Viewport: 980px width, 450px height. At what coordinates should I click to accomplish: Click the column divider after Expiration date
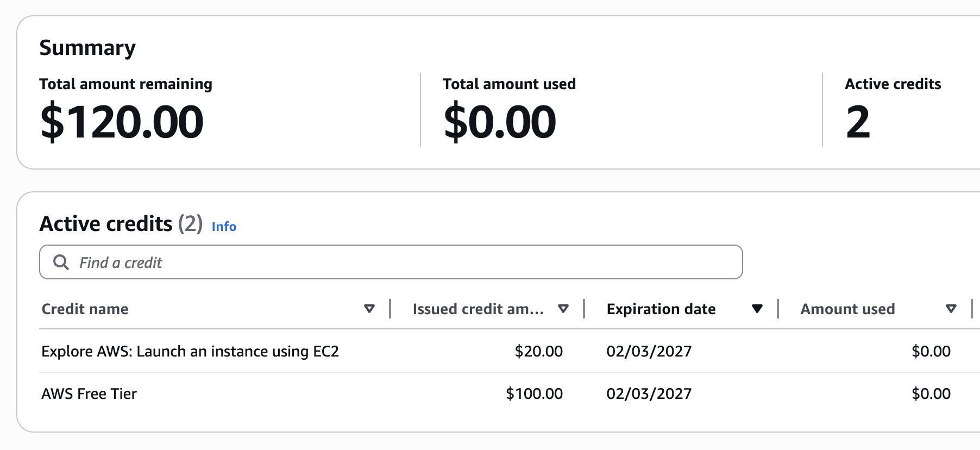[x=778, y=309]
